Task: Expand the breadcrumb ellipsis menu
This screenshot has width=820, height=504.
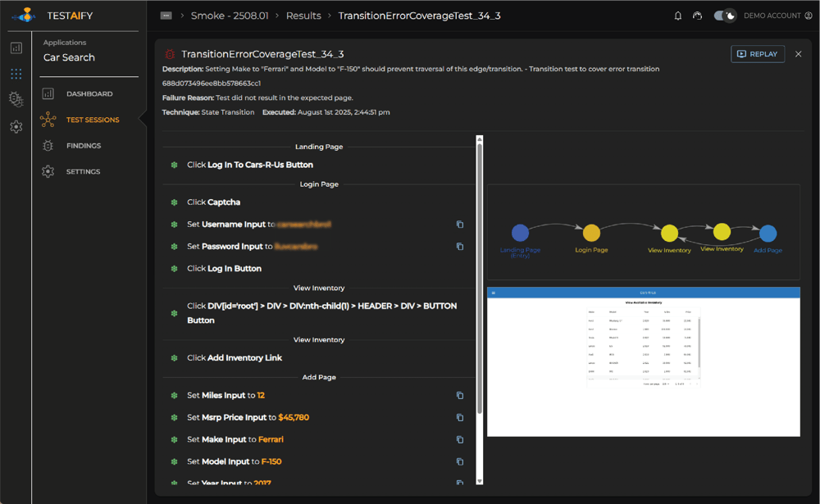Action: (166, 16)
